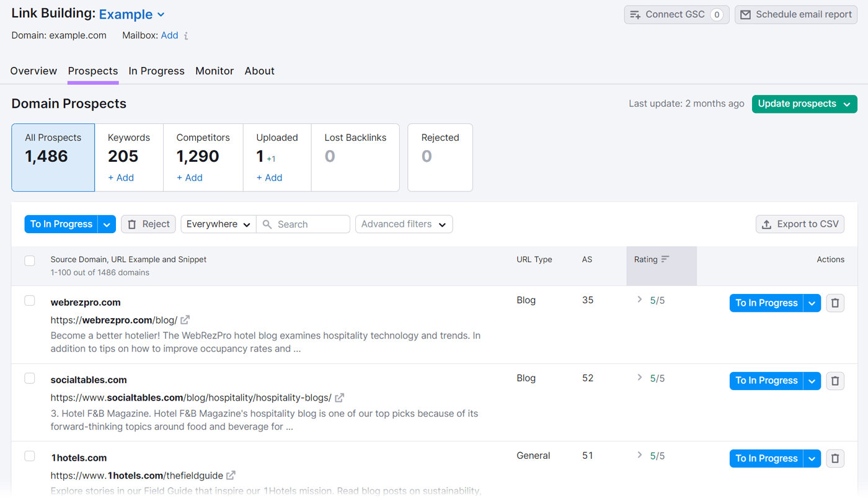Switch to the In Progress tab

click(x=156, y=71)
